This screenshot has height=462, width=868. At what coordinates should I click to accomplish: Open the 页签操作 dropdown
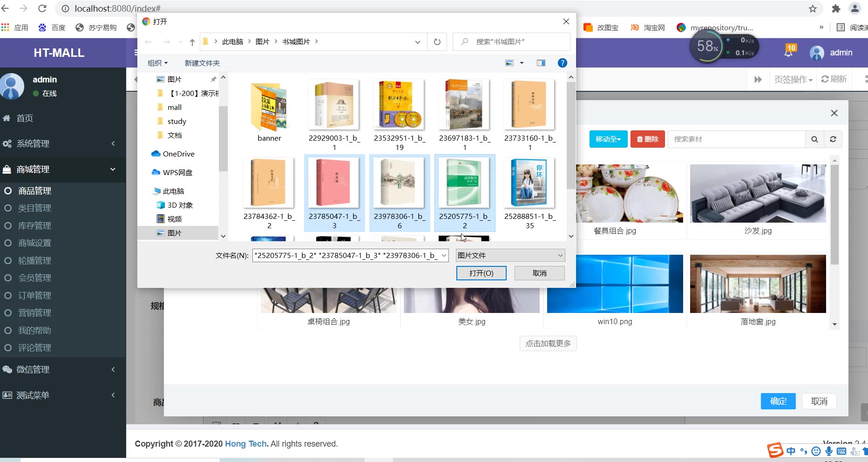click(x=793, y=80)
